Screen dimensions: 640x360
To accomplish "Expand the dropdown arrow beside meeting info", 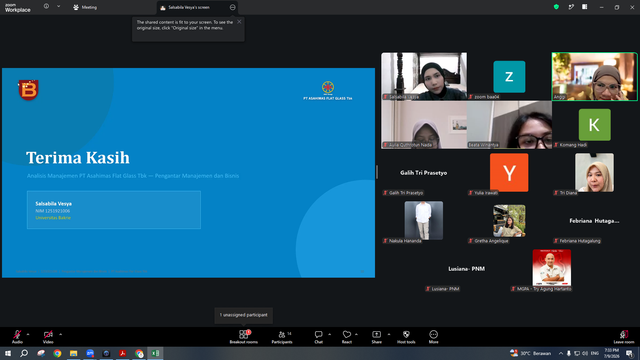I will [58, 7].
